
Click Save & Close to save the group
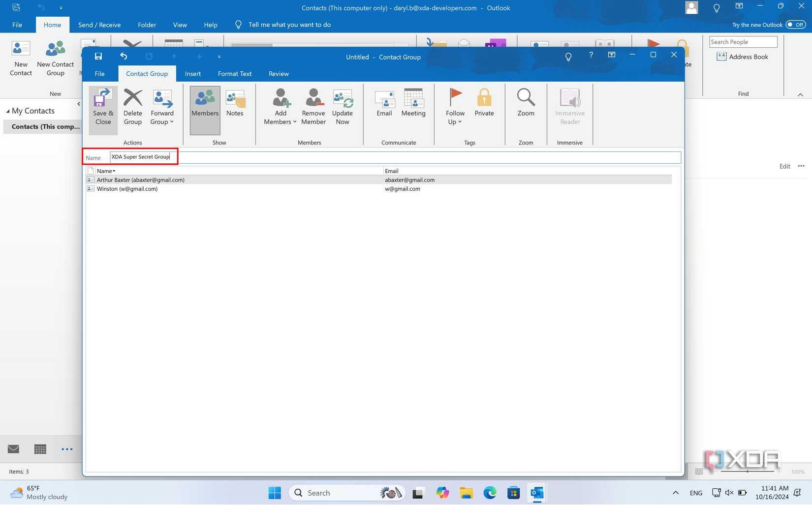coord(102,107)
